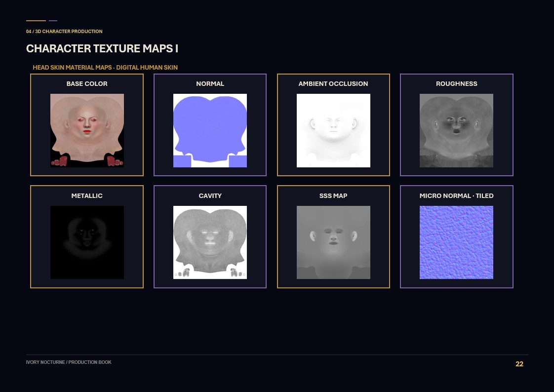Open the Ambient Occlusion map image
This screenshot has width=554, height=392.
[x=333, y=130]
